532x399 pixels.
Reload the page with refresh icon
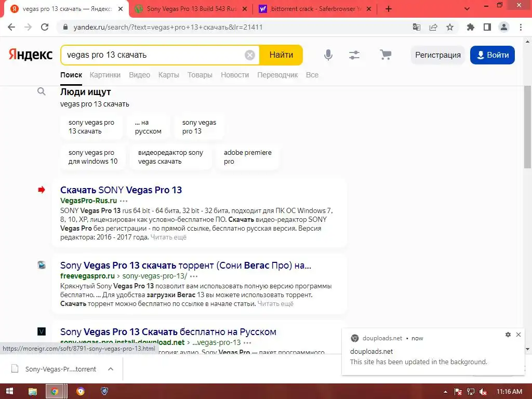(45, 27)
